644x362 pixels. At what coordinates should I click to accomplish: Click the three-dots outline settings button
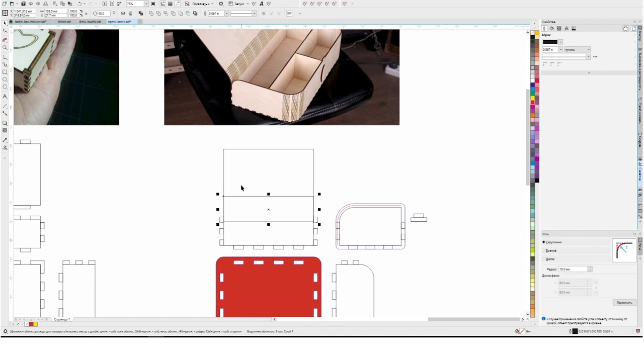[x=595, y=57]
